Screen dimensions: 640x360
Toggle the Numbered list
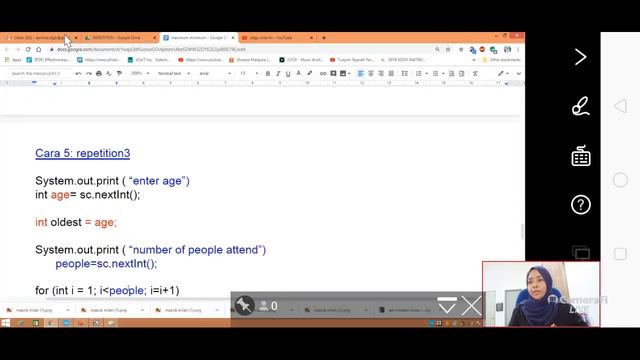pyautogui.click(x=418, y=73)
